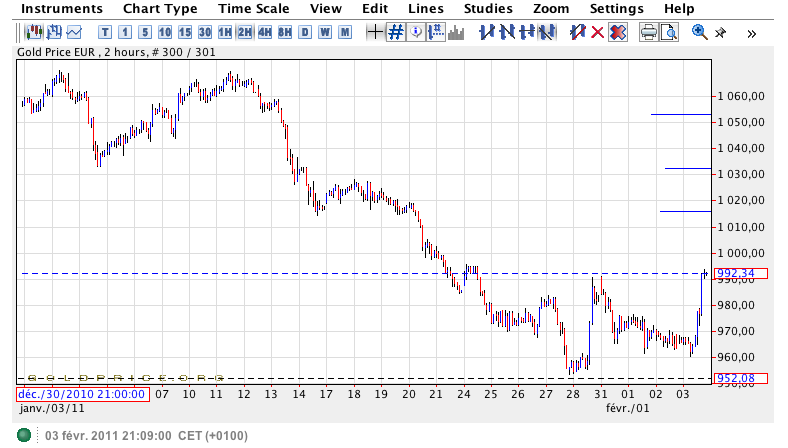Delete selected line with red X
The width and height of the screenshot is (788, 448).
click(x=598, y=33)
